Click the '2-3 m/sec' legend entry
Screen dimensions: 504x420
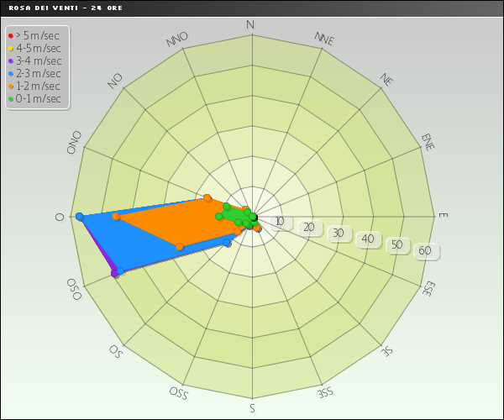click(x=34, y=73)
